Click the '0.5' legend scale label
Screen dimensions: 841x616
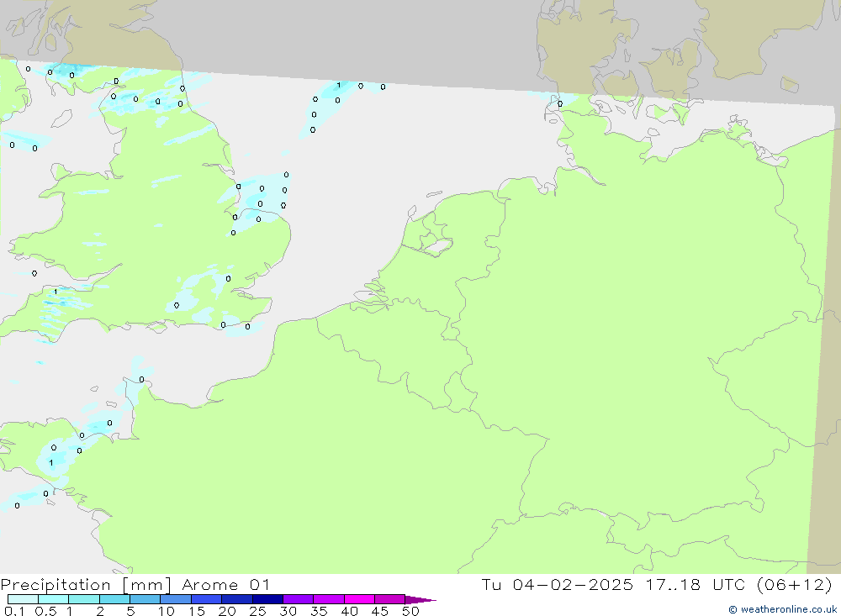[x=45, y=611]
